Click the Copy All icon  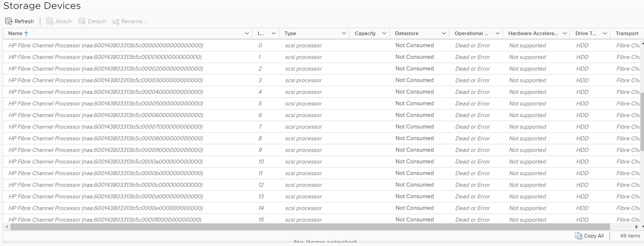578,235
